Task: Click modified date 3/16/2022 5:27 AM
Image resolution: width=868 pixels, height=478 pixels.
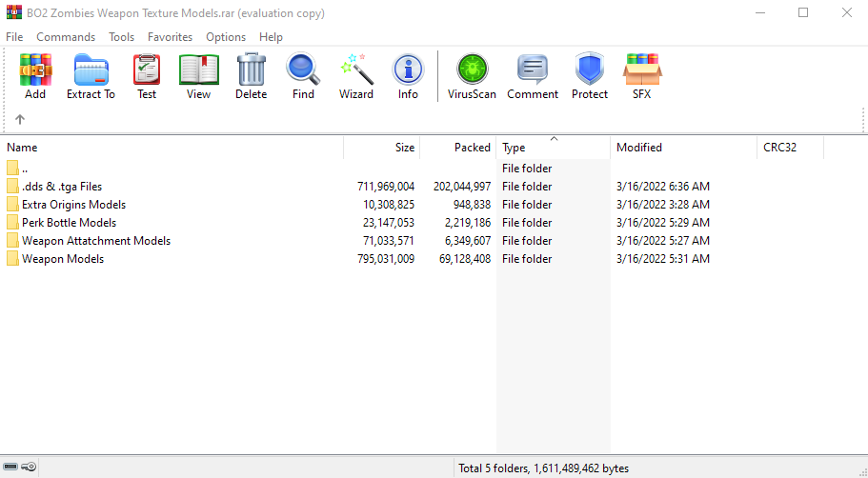Action: pos(663,241)
